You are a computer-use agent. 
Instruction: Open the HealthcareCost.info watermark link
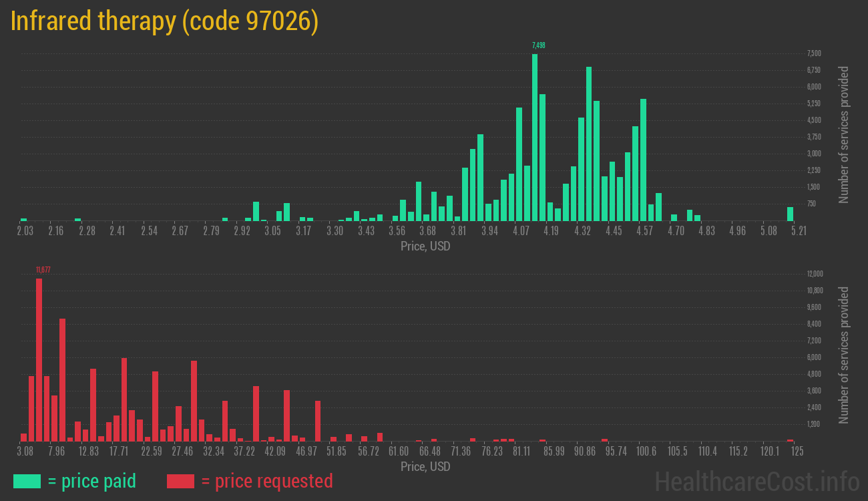[756, 481]
